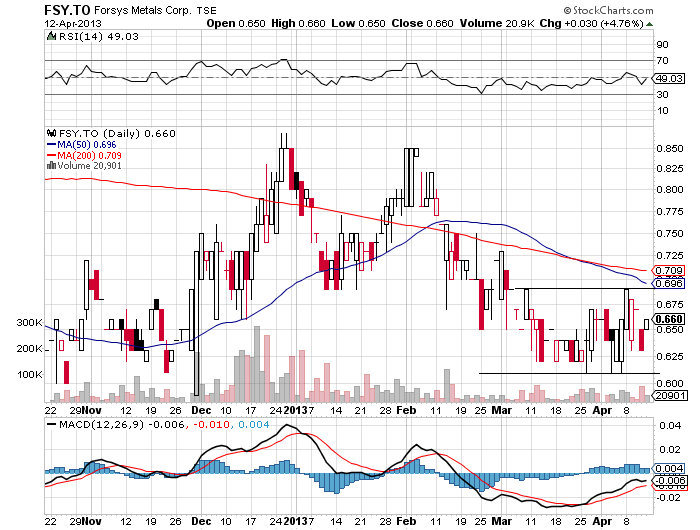700x530 pixels.
Task: Click the red MA(200) line marker in legend
Action: (51, 155)
